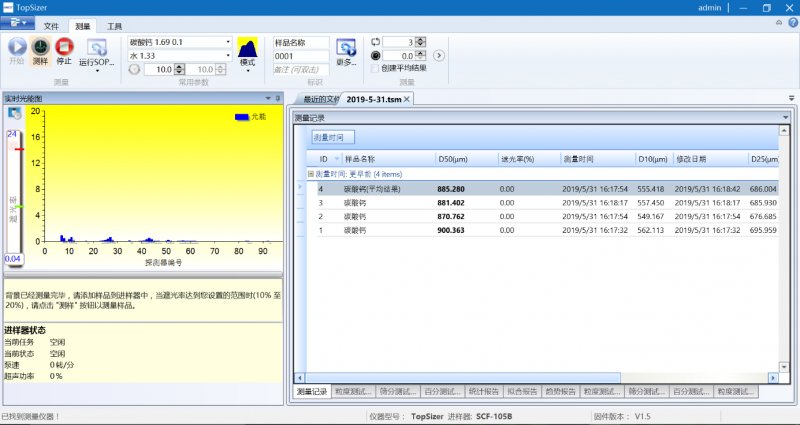Click the red 停止 stop icon
This screenshot has width=800, height=425.
[64, 47]
